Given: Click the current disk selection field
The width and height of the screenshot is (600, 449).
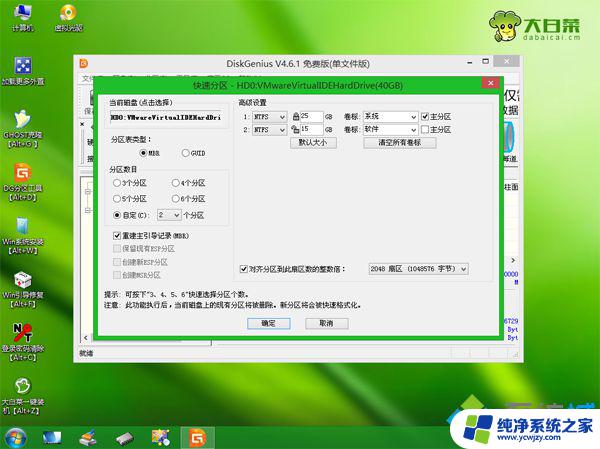Looking at the screenshot, I should 167,118.
